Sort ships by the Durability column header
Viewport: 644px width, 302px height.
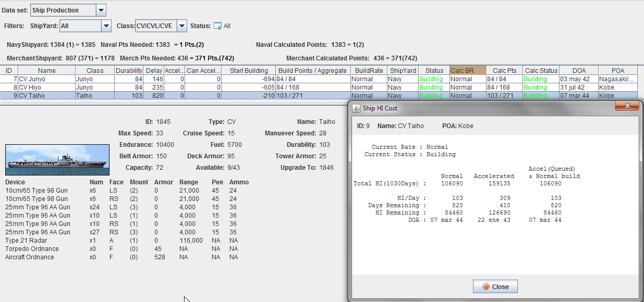128,70
